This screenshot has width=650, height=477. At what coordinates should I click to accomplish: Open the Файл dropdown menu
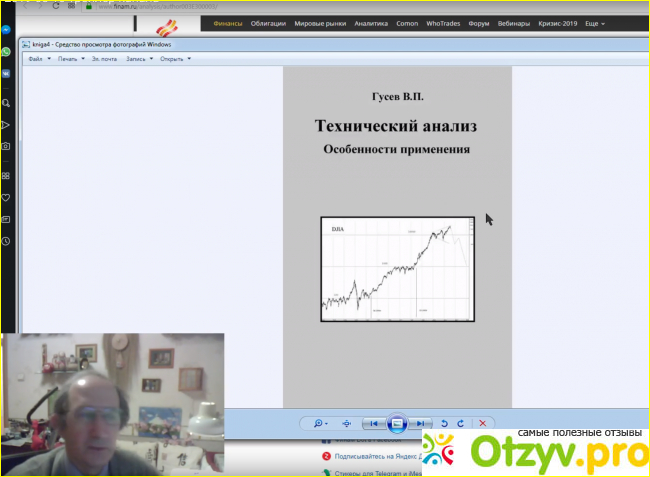(37, 59)
